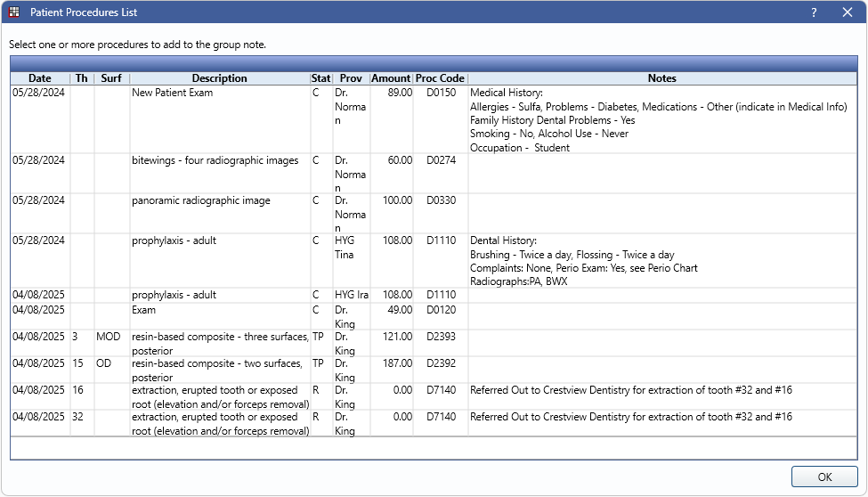Click the Amount column header
The height and width of the screenshot is (497, 868).
point(391,78)
